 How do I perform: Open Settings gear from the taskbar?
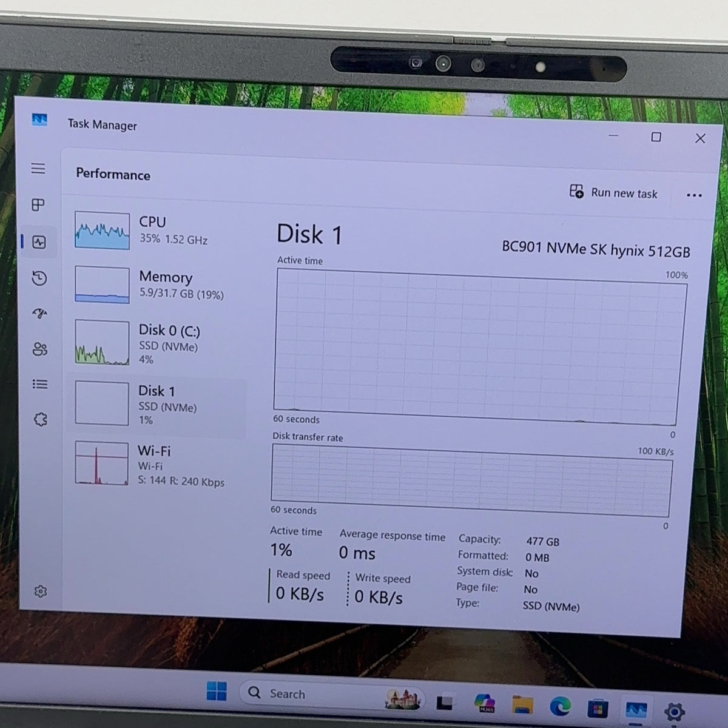pos(675,712)
